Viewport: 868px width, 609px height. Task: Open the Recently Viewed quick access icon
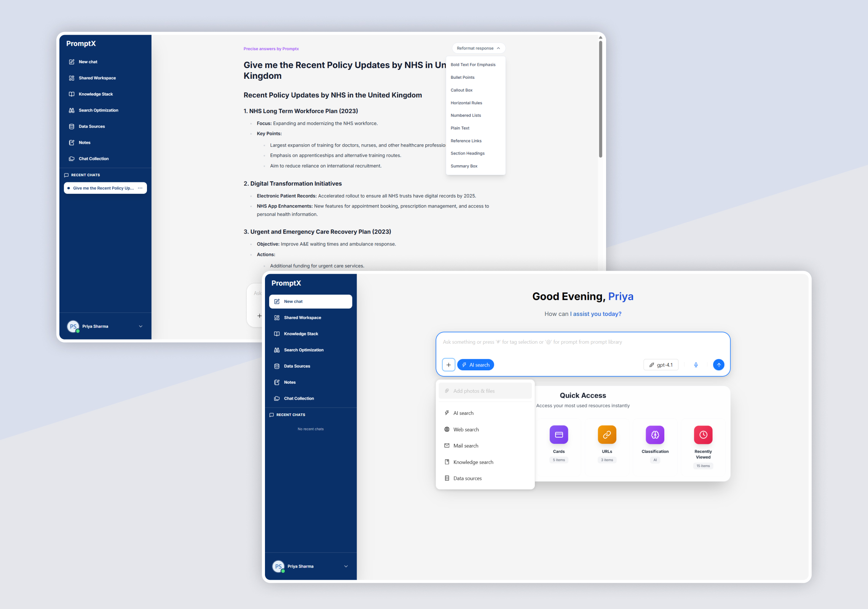click(x=703, y=434)
